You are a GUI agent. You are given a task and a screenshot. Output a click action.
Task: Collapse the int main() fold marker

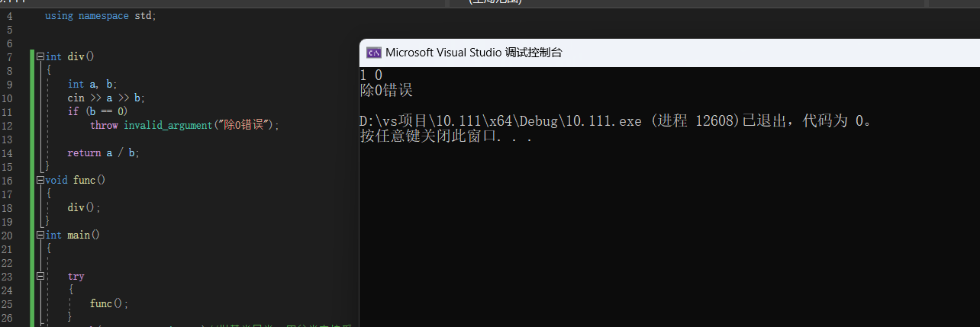(x=40, y=235)
